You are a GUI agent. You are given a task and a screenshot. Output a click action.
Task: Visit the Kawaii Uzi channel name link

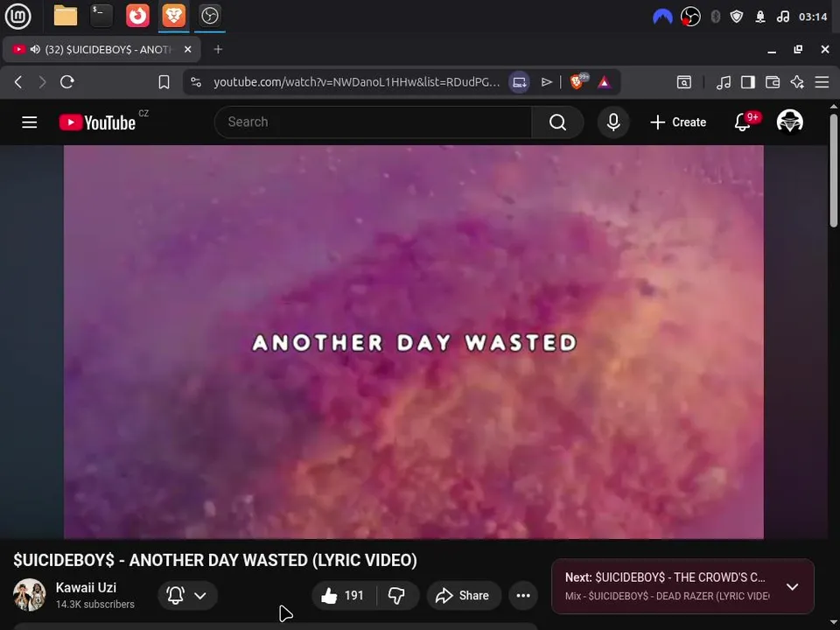click(86, 588)
